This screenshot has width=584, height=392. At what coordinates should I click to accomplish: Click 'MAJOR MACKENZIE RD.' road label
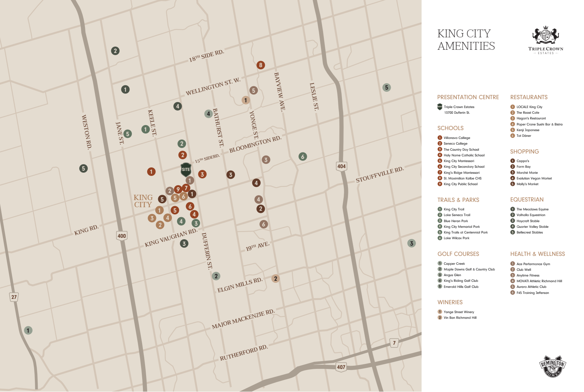tap(243, 319)
